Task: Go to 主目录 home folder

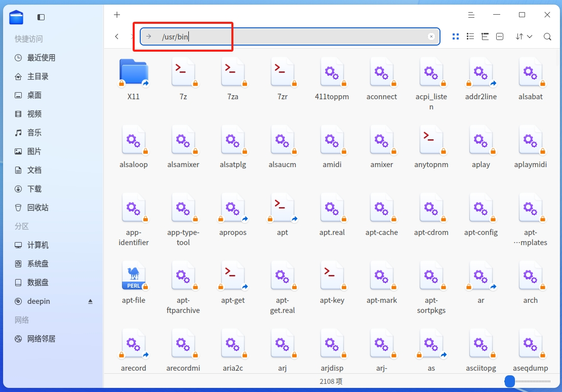Action: [53, 76]
